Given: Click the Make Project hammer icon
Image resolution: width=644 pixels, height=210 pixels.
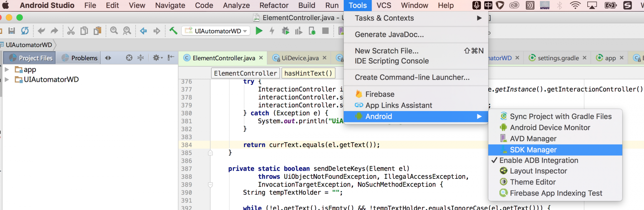Looking at the screenshot, I should 173,31.
